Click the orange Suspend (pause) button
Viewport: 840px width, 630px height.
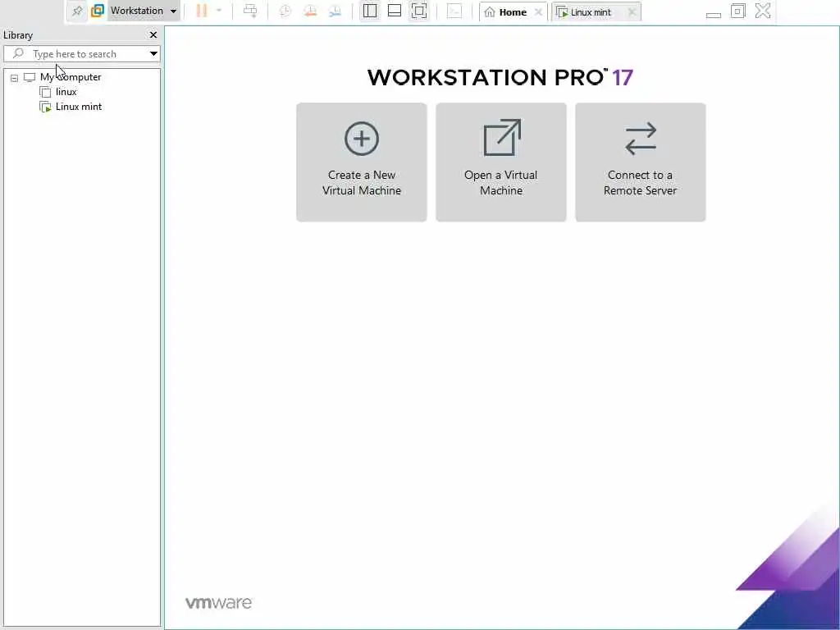coord(202,11)
